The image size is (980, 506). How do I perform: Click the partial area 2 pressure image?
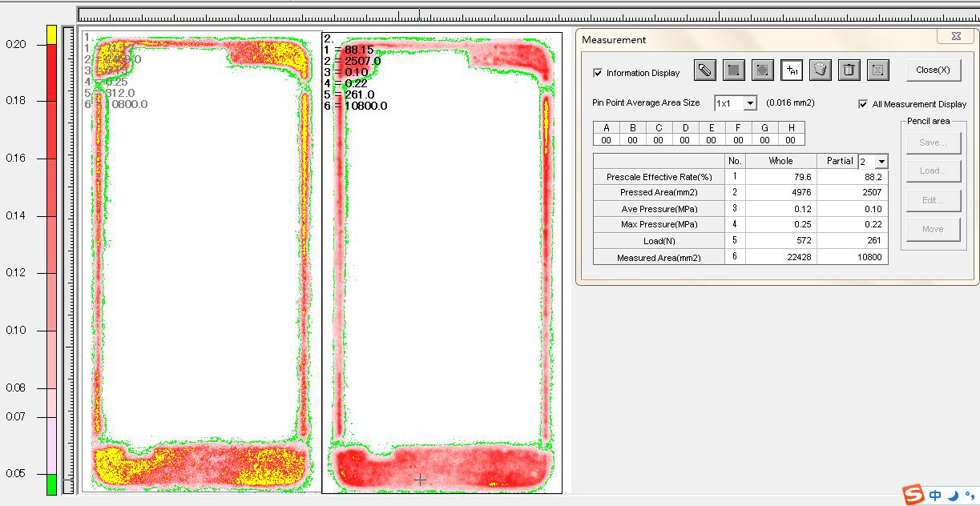click(x=442, y=263)
